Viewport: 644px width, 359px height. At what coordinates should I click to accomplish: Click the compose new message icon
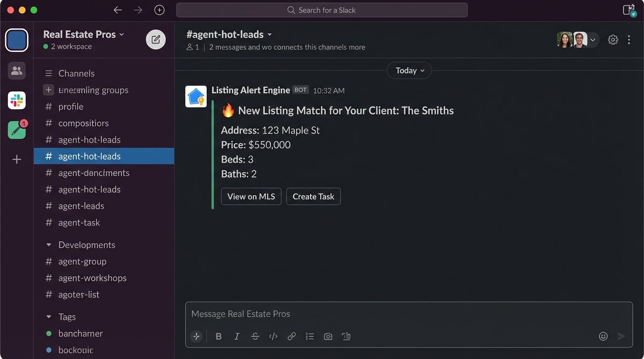pyautogui.click(x=156, y=40)
